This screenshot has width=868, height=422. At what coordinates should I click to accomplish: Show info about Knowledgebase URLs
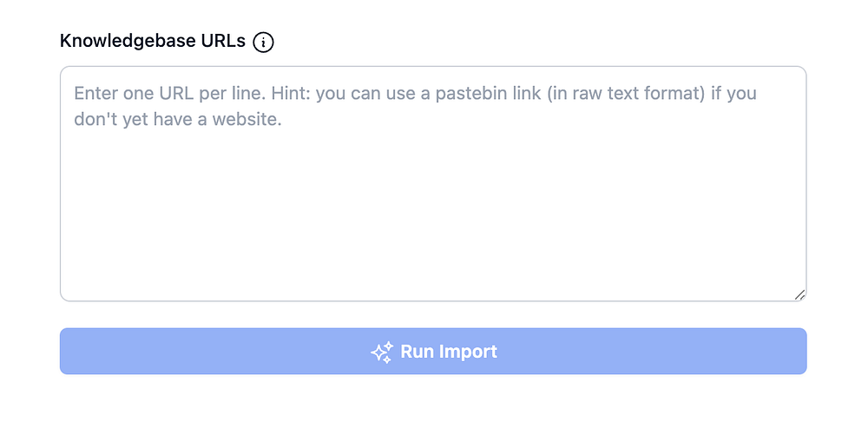263,42
